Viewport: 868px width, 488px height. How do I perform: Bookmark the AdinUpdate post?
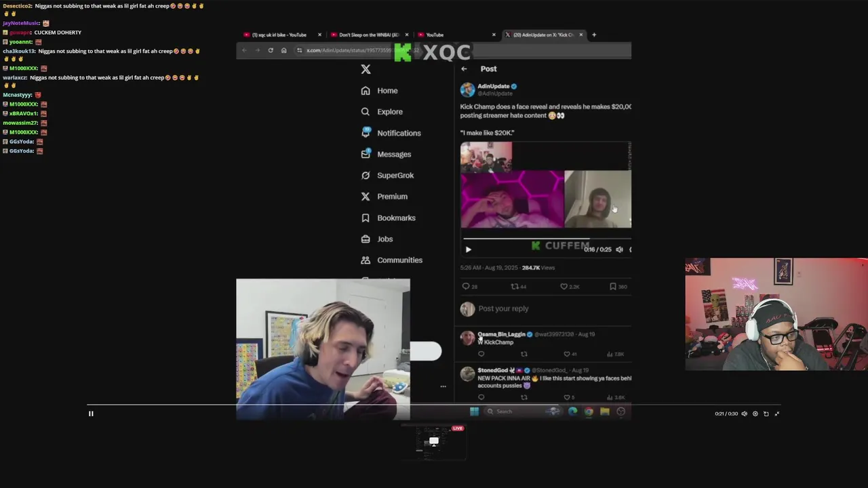click(x=613, y=287)
